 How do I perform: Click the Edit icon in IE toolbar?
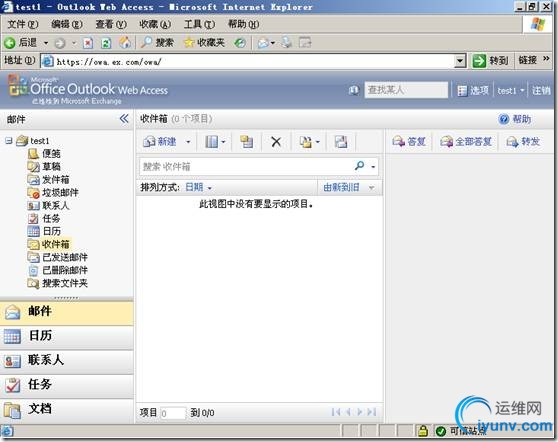point(305,43)
